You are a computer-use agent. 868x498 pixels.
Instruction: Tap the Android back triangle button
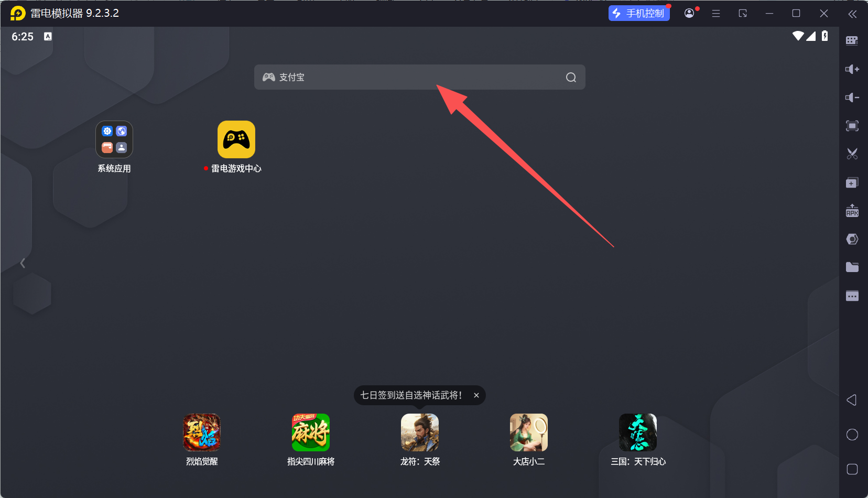(852, 400)
